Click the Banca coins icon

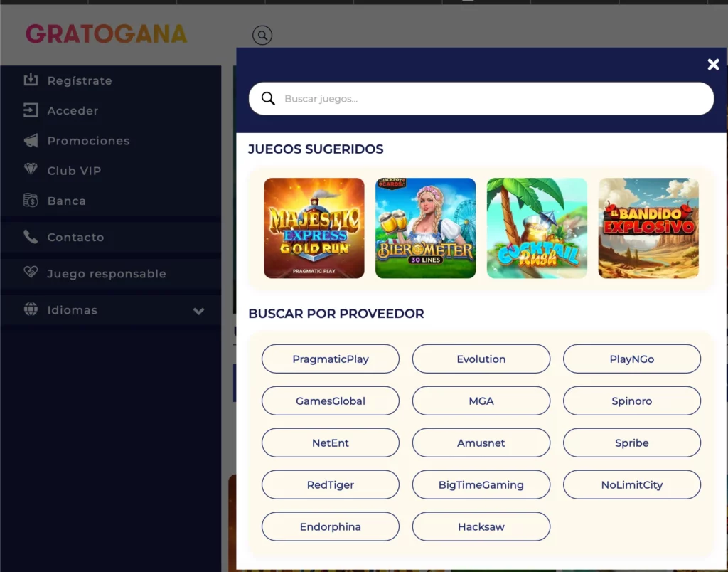click(31, 200)
